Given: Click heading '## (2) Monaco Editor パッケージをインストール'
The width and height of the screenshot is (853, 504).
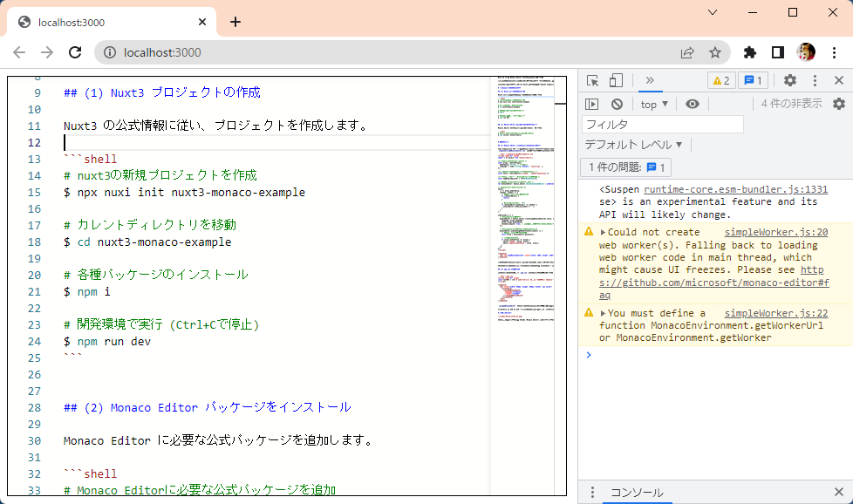Looking at the screenshot, I should pos(208,408).
